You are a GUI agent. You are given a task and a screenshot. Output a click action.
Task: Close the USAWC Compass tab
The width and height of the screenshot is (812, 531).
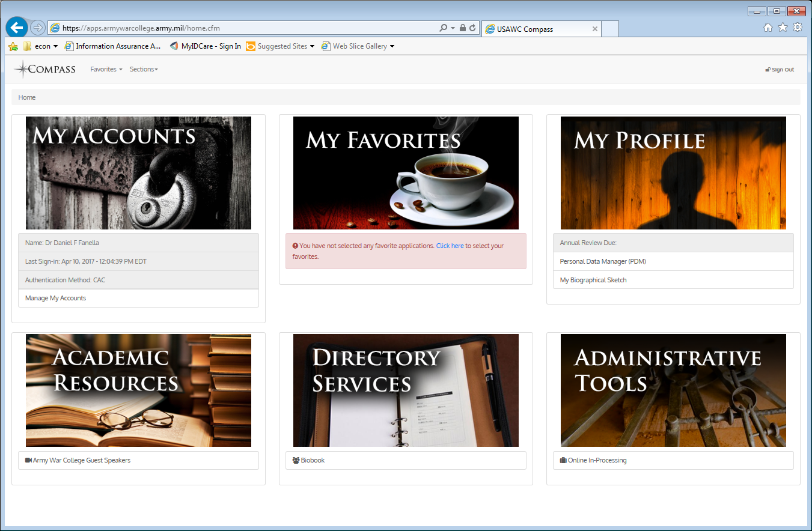point(595,29)
